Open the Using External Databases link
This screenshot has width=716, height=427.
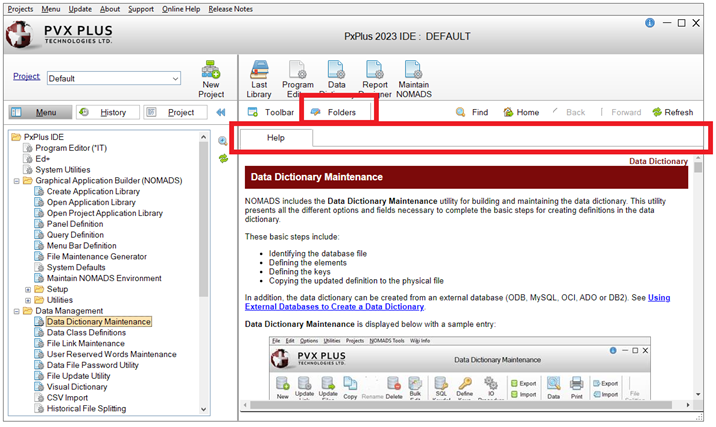458,302
